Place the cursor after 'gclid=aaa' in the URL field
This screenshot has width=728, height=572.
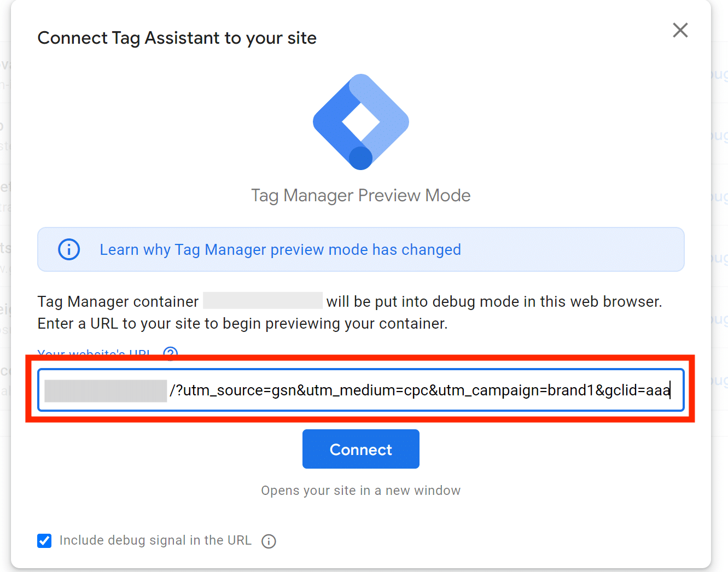(x=671, y=390)
